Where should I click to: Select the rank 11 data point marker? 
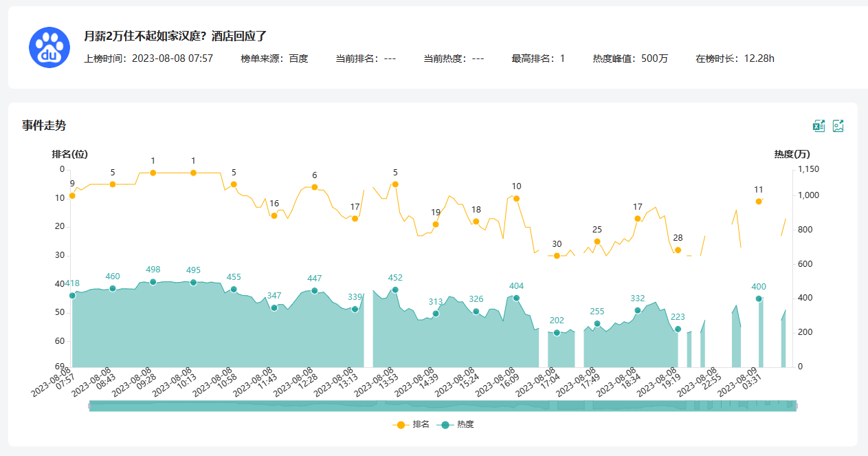[759, 202]
